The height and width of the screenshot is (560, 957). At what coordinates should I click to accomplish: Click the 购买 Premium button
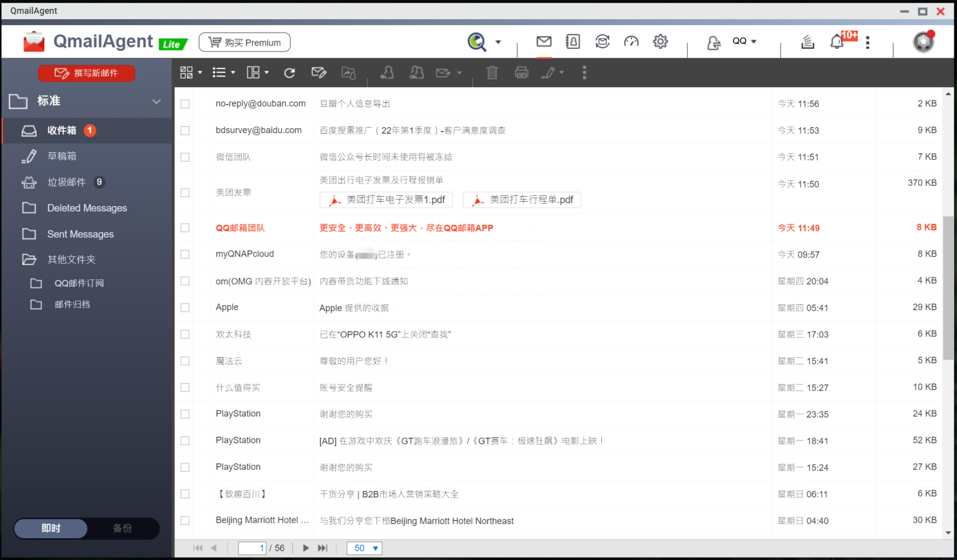tap(244, 42)
